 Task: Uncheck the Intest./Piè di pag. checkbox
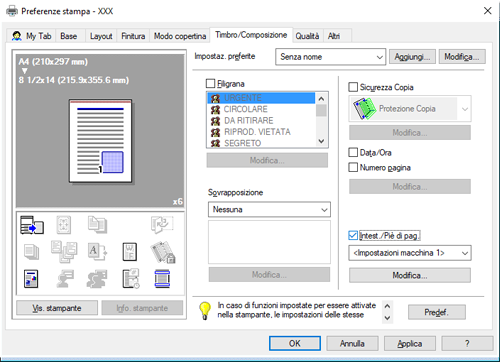pos(353,235)
